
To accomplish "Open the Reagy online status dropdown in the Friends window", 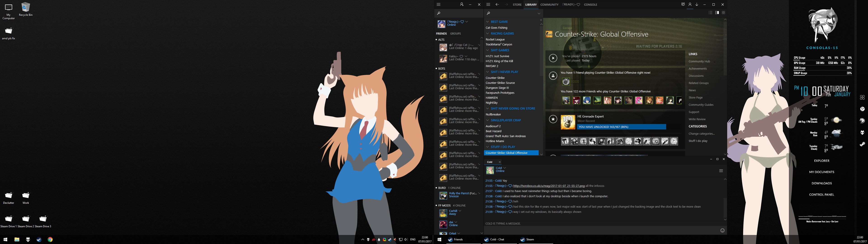I will click(x=467, y=21).
